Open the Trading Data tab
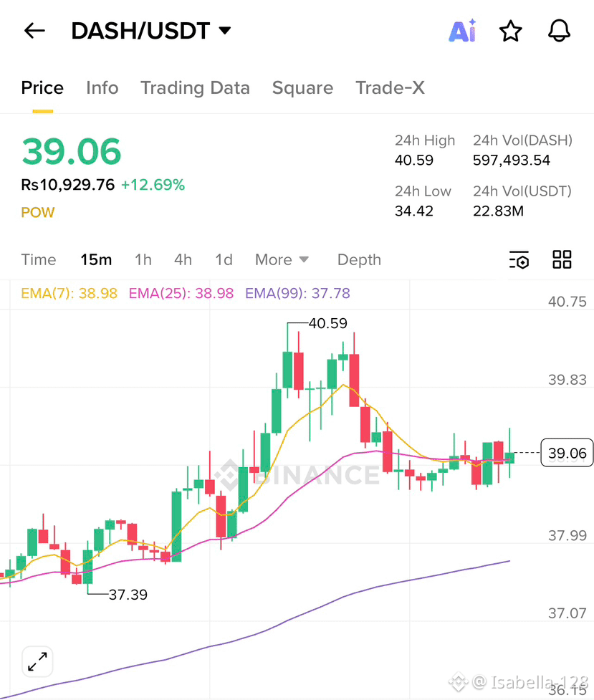Screen dimensions: 594x700 pos(195,87)
